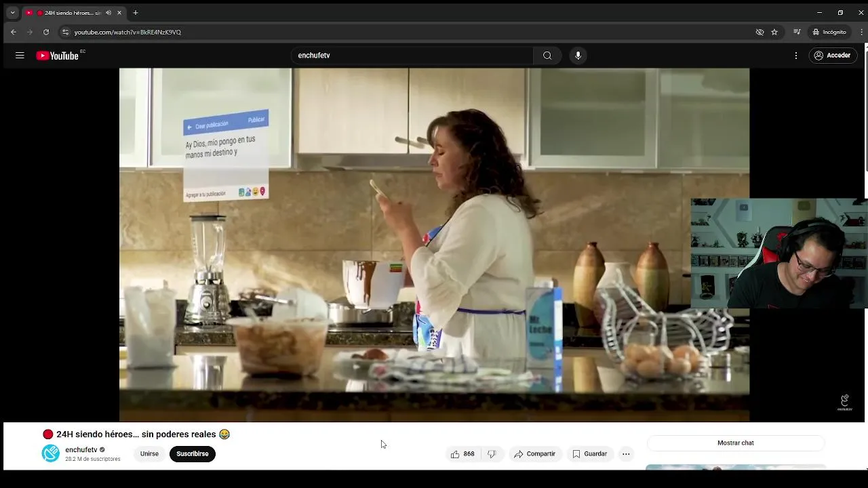Viewport: 868px width, 488px height.
Task: Open more actions ellipsis under video
Action: (x=626, y=454)
